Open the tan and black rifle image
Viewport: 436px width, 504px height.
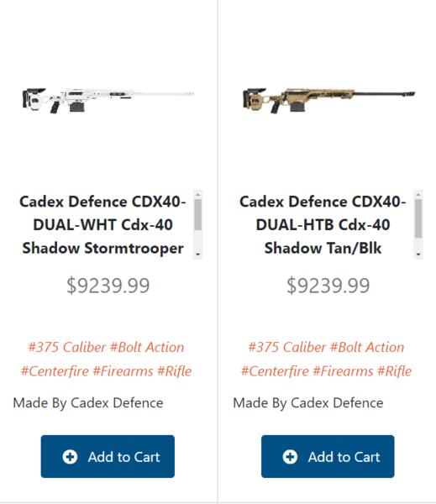point(328,100)
